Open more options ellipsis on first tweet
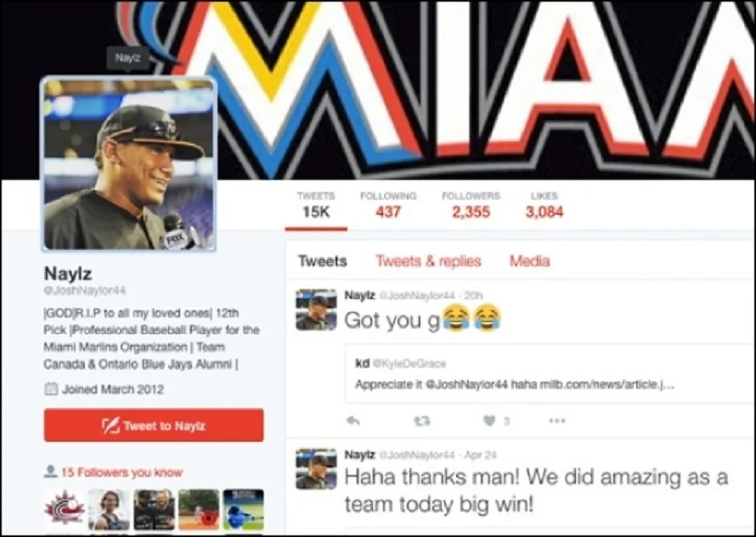The height and width of the screenshot is (537, 756). pos(557,421)
